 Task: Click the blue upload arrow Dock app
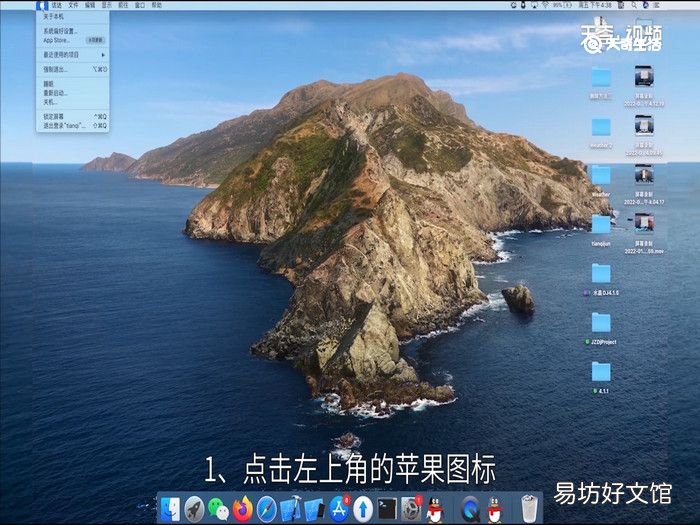[x=363, y=508]
